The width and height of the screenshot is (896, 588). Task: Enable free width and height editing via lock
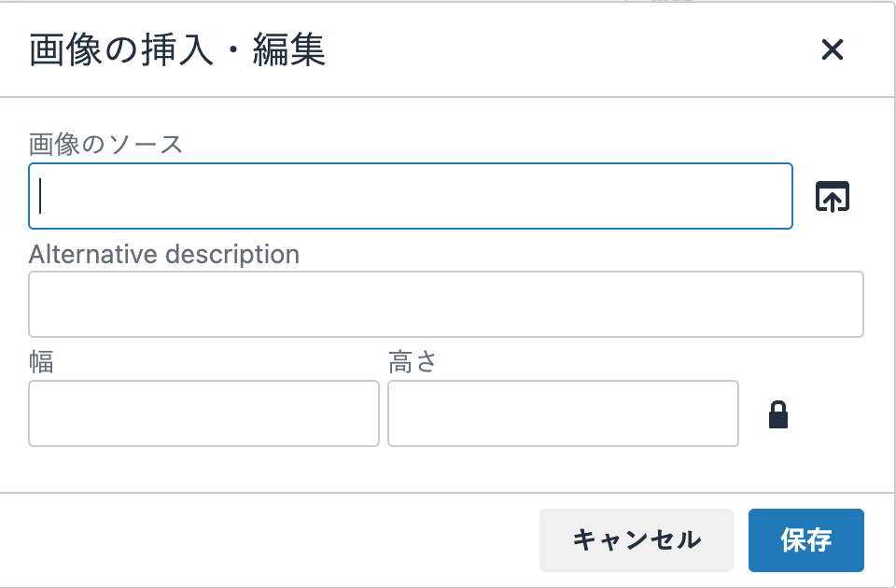779,413
